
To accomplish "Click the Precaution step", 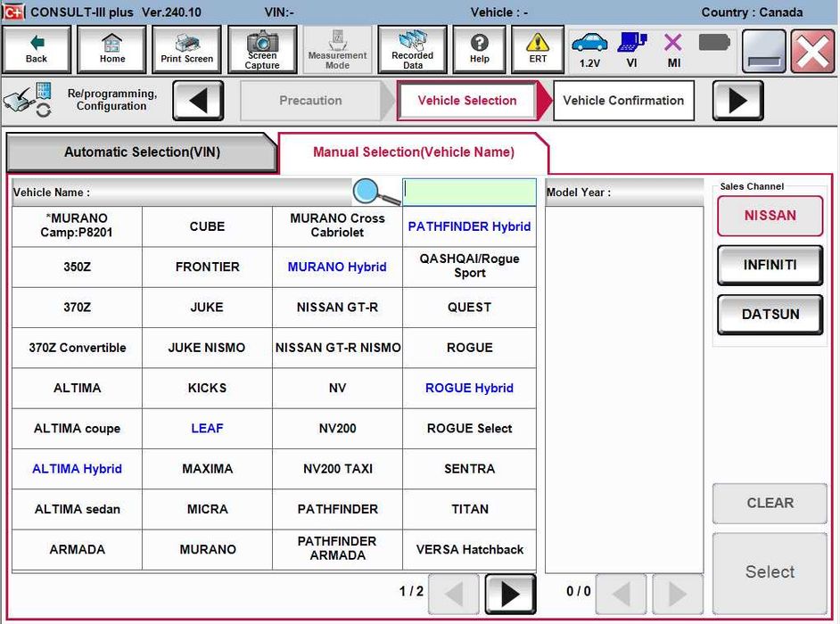I will point(310,100).
